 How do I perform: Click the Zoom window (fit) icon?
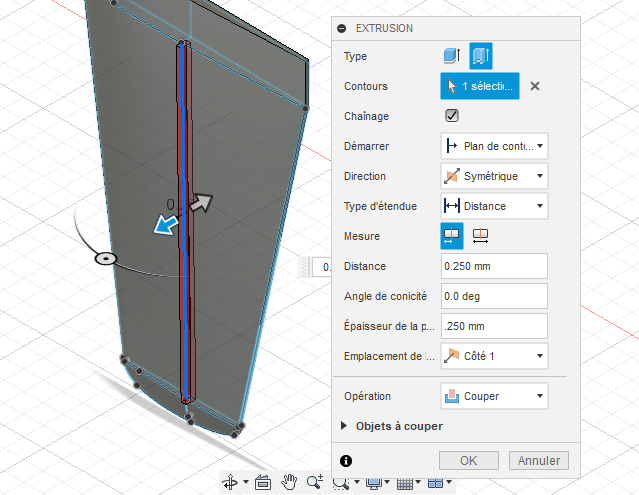[x=341, y=484]
